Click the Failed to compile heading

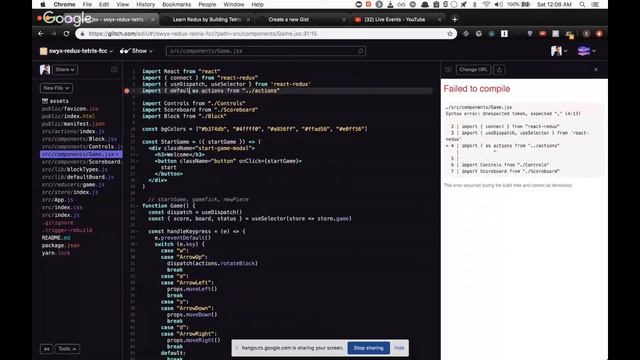tap(477, 89)
